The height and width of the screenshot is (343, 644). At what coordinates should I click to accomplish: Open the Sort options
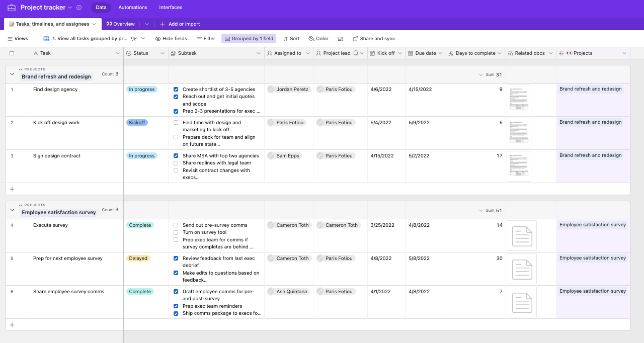tap(291, 39)
